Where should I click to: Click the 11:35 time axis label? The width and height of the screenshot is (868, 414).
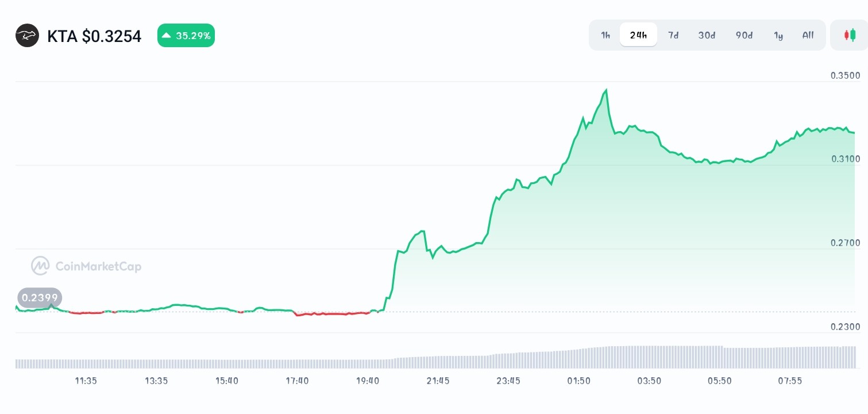pyautogui.click(x=86, y=381)
